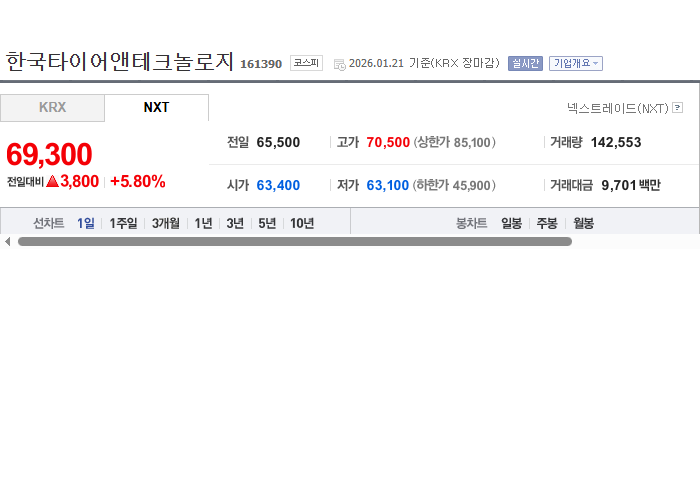The image size is (700, 490).
Task: Select the 주봉 candle chart
Action: point(547,223)
